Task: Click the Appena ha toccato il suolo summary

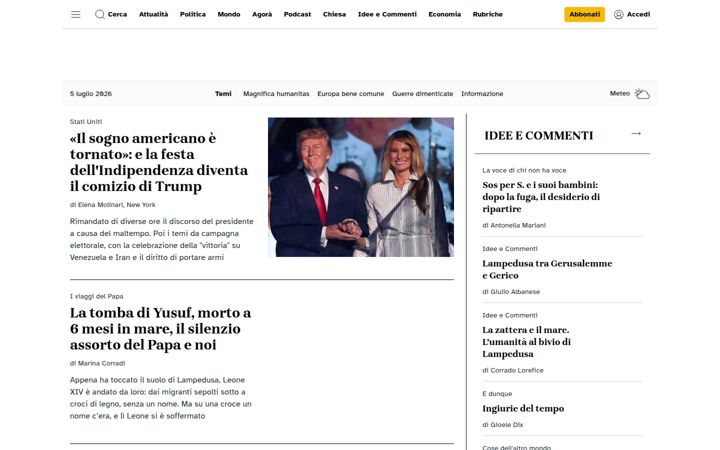Action: point(161,398)
